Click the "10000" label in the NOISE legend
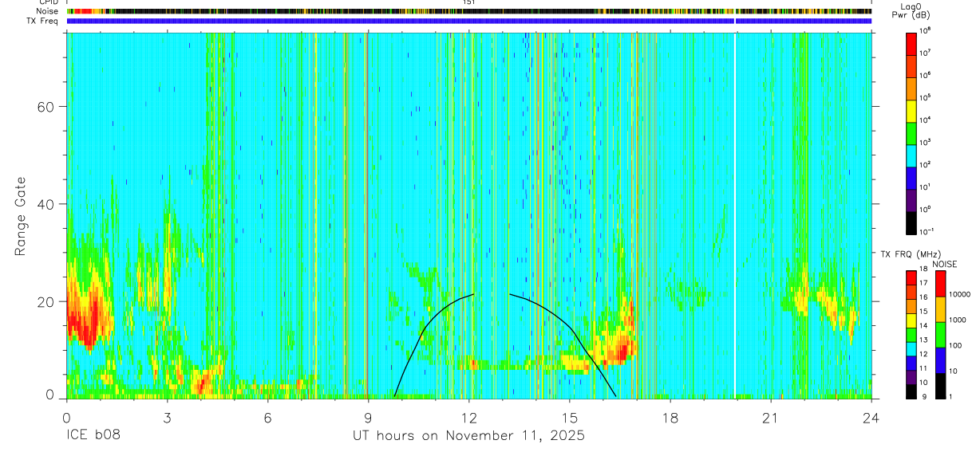980x452 pixels. [x=962, y=294]
